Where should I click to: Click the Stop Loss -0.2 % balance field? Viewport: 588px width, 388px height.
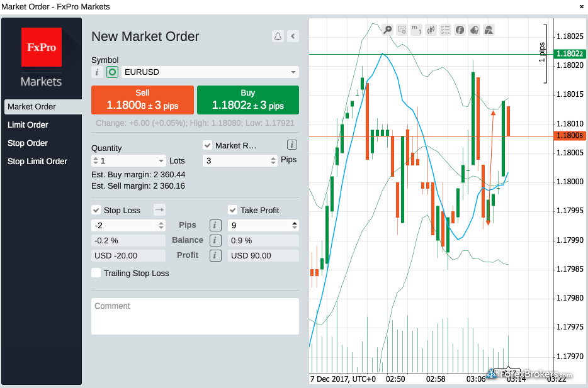(x=128, y=240)
